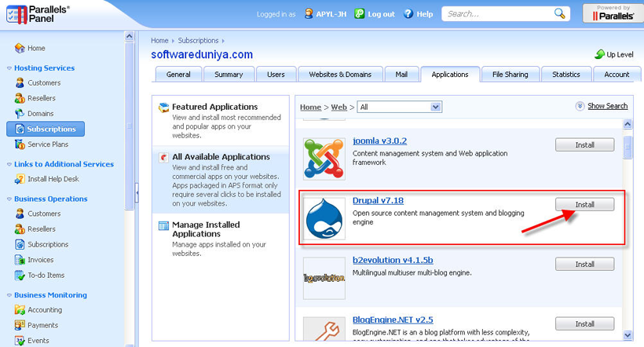Switch to the Summary tab
Screen dimensions: 644x347
click(x=229, y=75)
